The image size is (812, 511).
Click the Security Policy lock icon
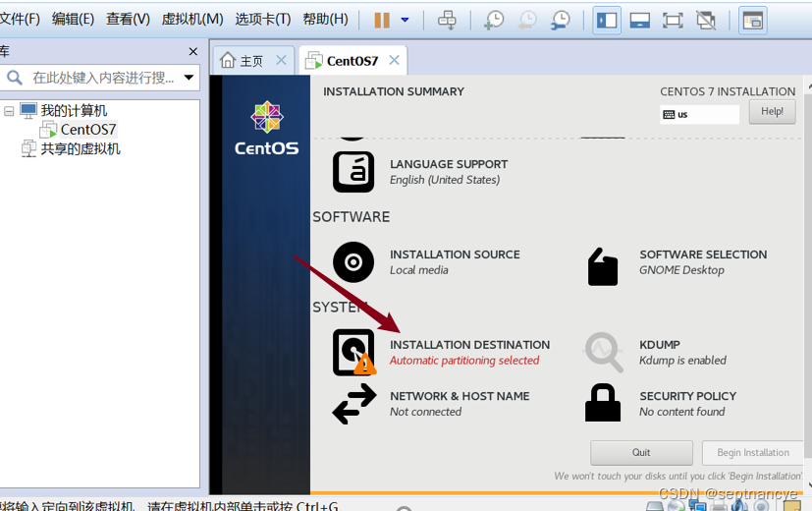[x=603, y=403]
